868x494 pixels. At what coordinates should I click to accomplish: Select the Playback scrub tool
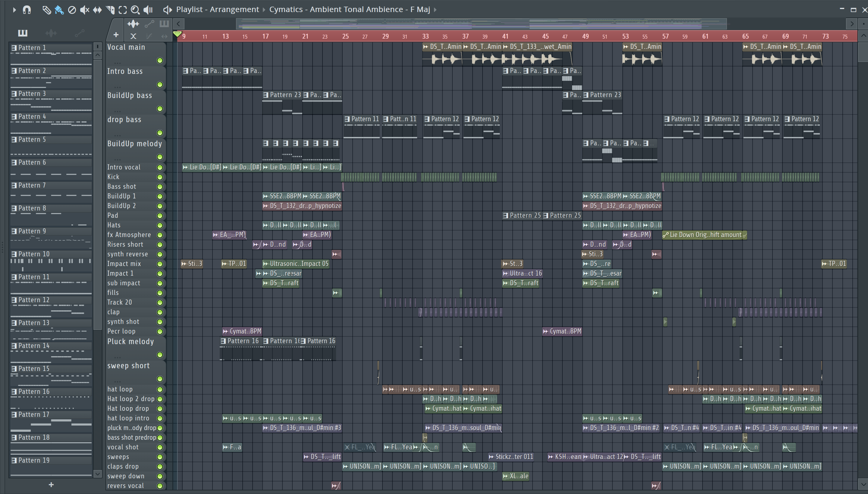tap(148, 10)
